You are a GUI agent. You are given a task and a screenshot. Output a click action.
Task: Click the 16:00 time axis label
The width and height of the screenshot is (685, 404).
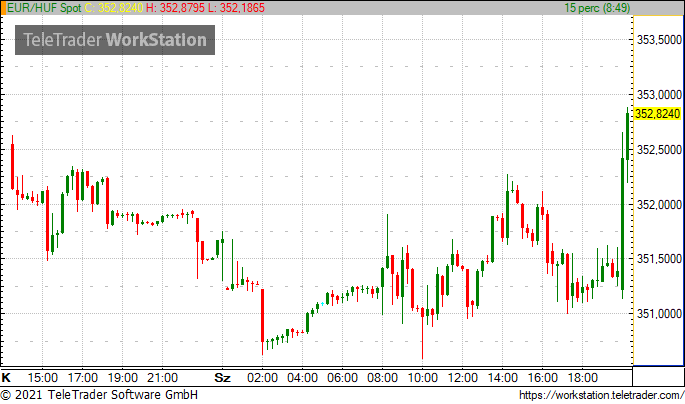[x=543, y=377]
